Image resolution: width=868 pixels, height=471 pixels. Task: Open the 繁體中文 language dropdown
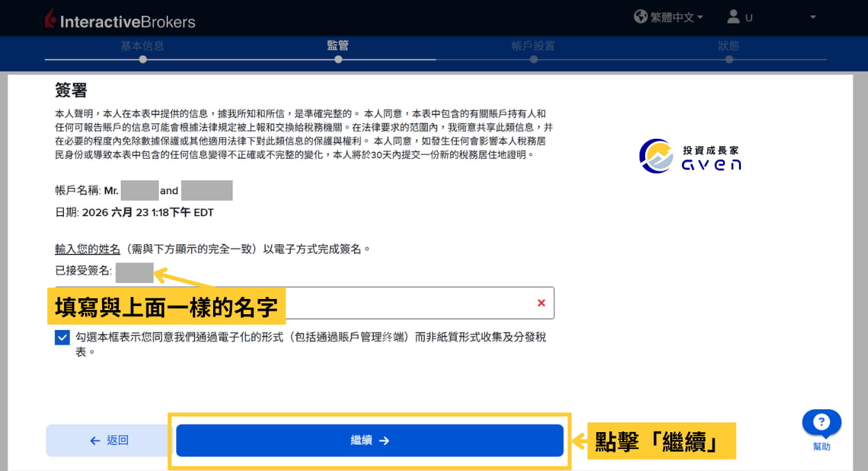[676, 17]
